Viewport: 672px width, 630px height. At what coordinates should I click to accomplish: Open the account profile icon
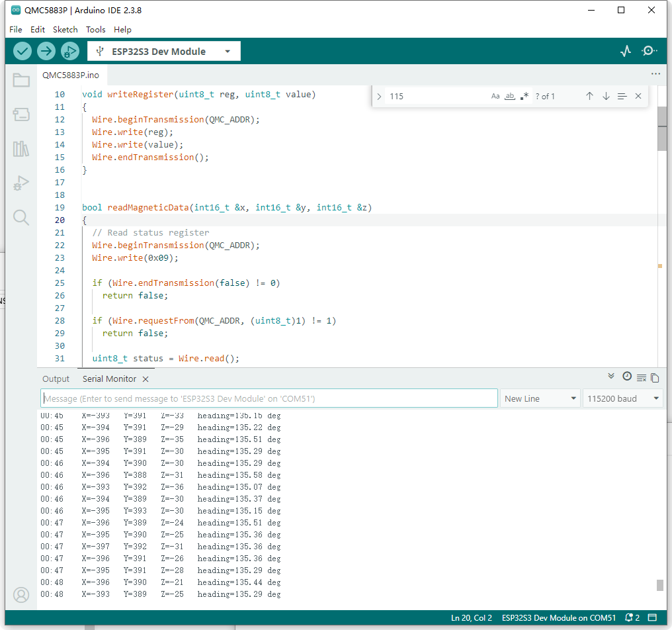(21, 595)
